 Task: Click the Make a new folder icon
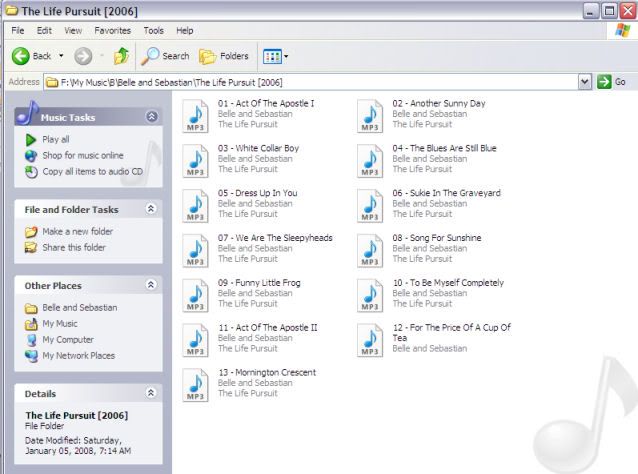tap(31, 232)
